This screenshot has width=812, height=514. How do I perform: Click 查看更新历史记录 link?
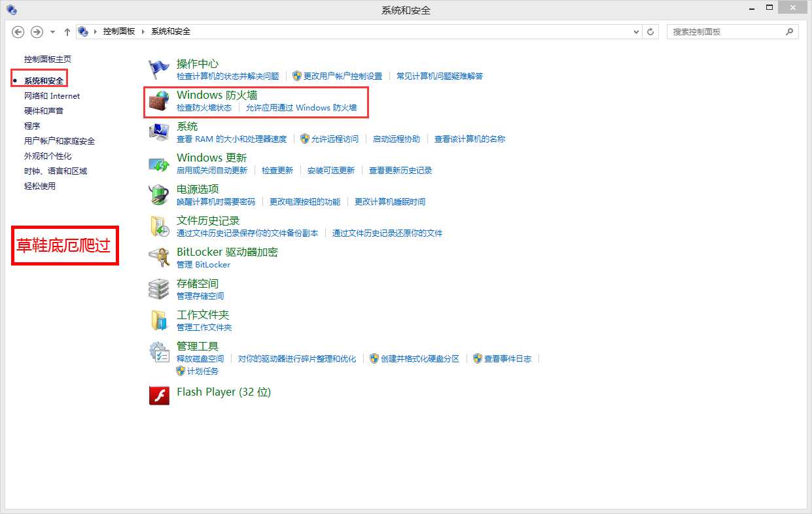click(400, 170)
